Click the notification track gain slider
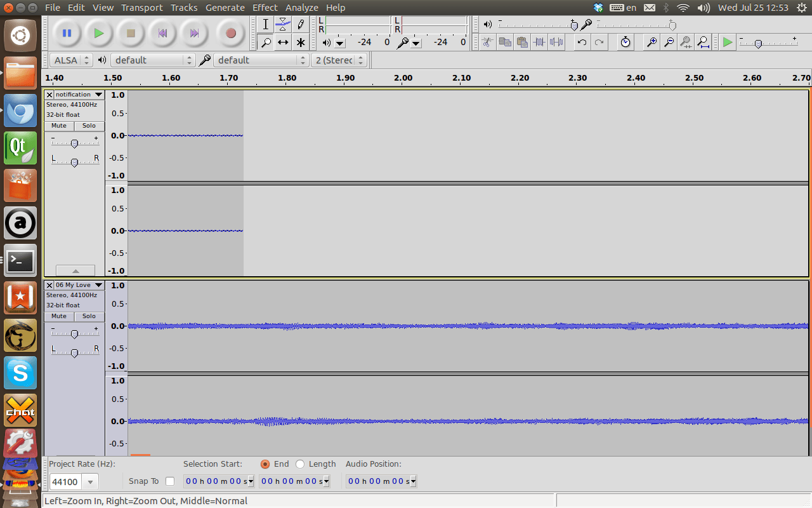This screenshot has height=508, width=812. tap(74, 143)
